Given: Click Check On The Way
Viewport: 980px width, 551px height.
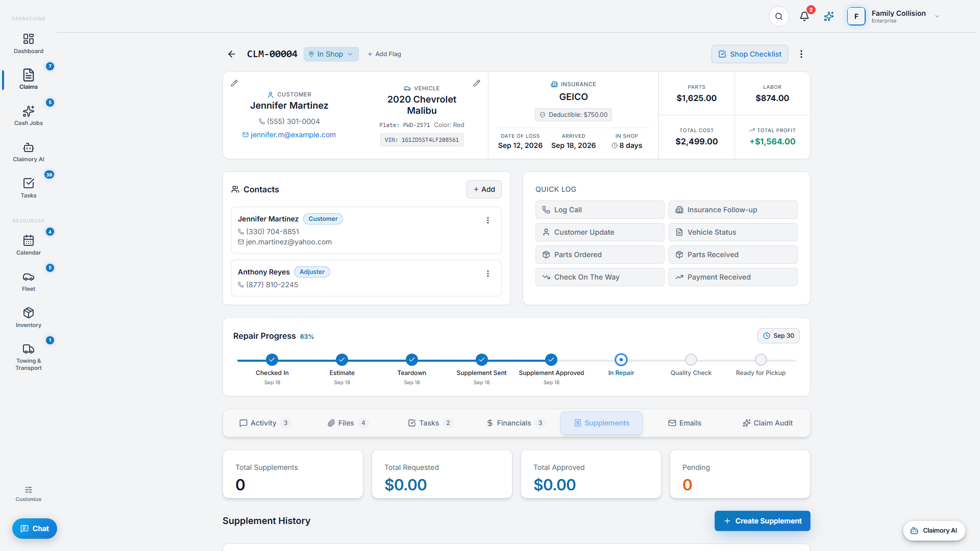Looking at the screenshot, I should coord(600,277).
